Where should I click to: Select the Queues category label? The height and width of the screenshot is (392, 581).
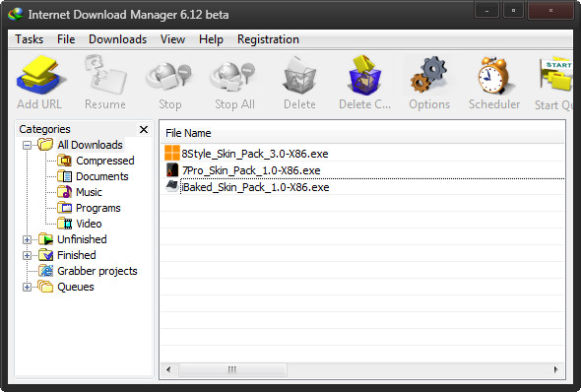click(76, 287)
